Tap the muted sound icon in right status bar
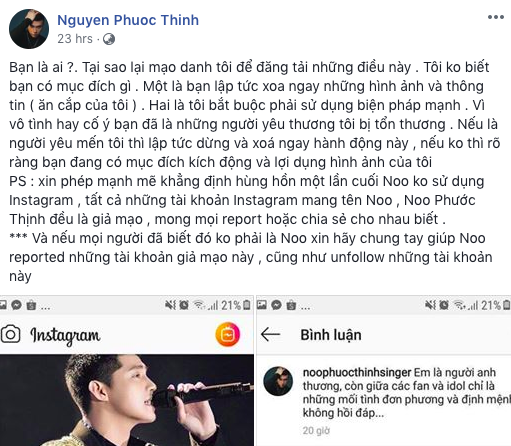Viewport: 511px width, 446px height. 430,305
